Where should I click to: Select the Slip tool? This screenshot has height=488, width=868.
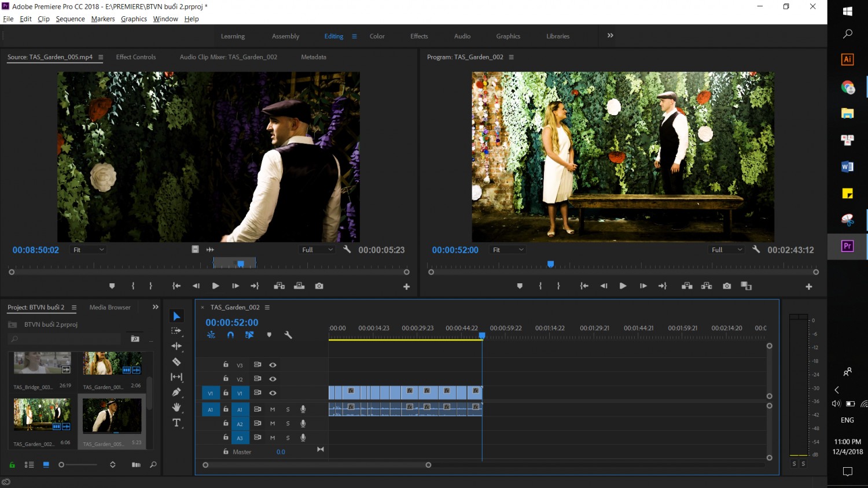(x=176, y=377)
